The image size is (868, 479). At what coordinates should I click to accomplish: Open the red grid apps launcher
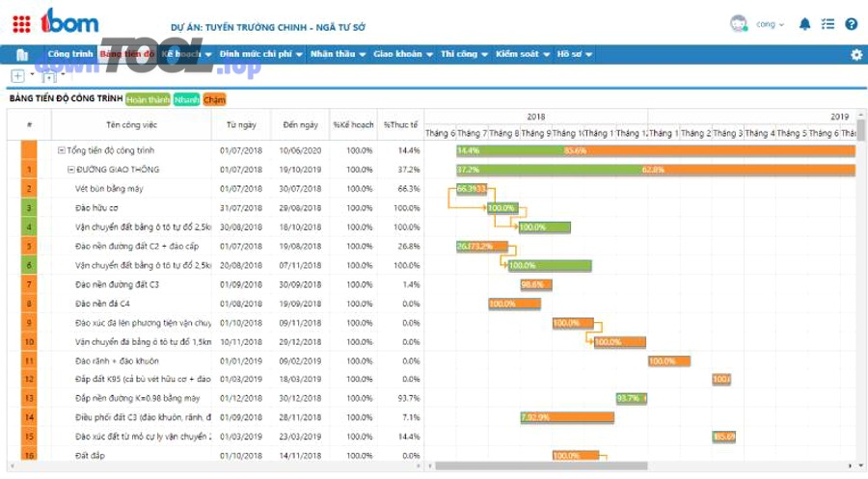pyautogui.click(x=22, y=23)
